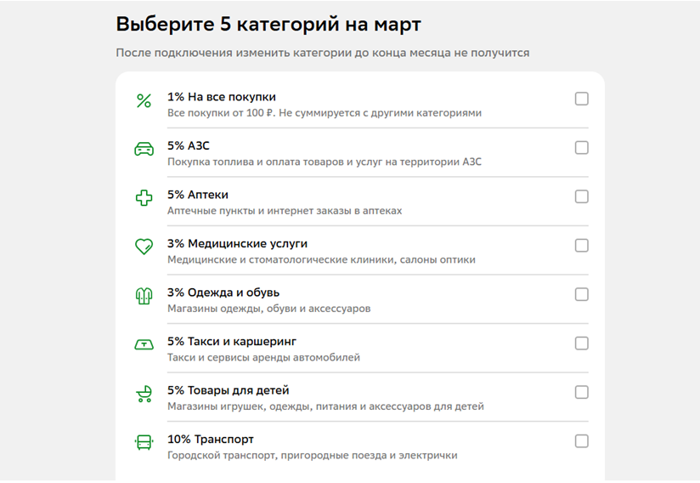The width and height of the screenshot is (700, 483).
Task: Mark the 5% Такси и каршеринг checkbox
Action: (x=582, y=343)
